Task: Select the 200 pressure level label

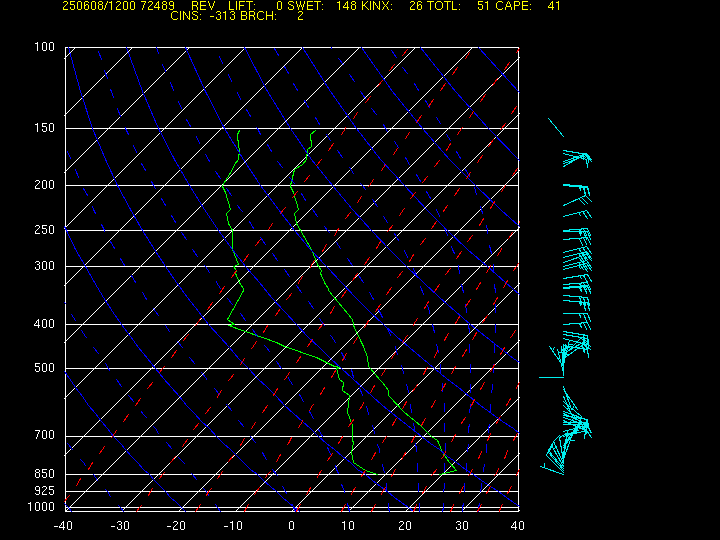Action: click(45, 185)
